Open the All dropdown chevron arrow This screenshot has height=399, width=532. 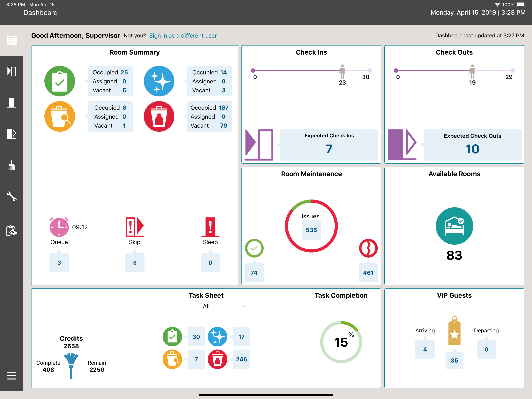[243, 306]
